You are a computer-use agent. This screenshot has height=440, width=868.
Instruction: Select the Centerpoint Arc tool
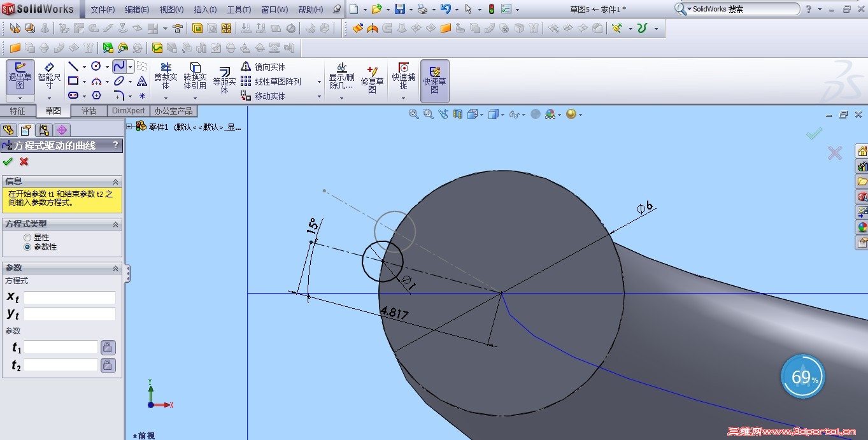[96, 81]
